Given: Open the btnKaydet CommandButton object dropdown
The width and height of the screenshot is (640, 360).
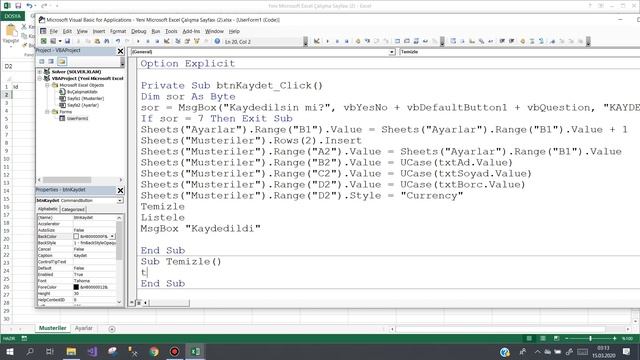Looking at the screenshot, I should point(120,200).
